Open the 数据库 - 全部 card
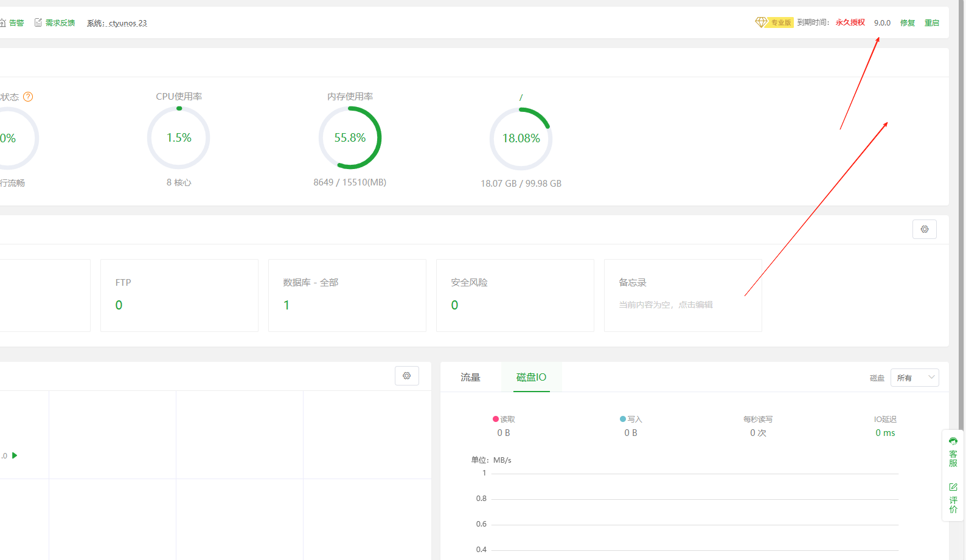Screen dimensions: 966x560 347,296
